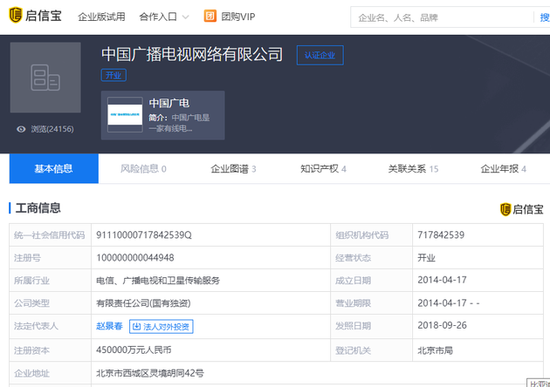Screen dimensions: 550x387
Task: Open the 合作入口 menu
Action: tap(158, 16)
